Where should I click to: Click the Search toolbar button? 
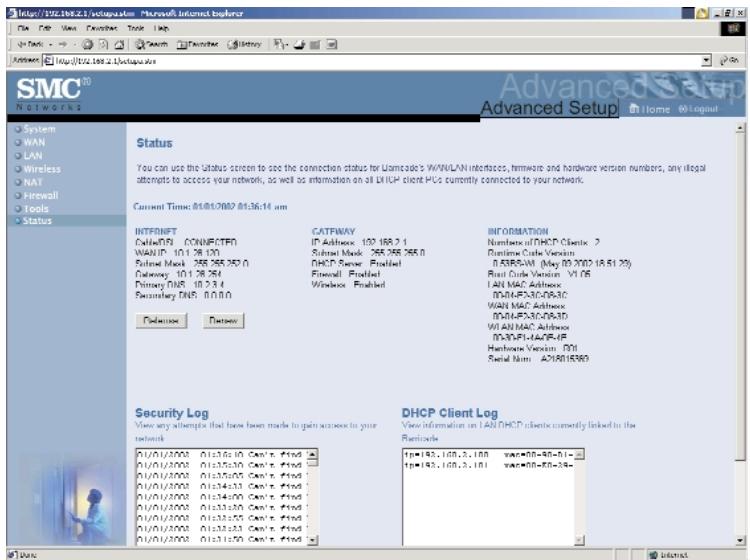click(x=151, y=44)
